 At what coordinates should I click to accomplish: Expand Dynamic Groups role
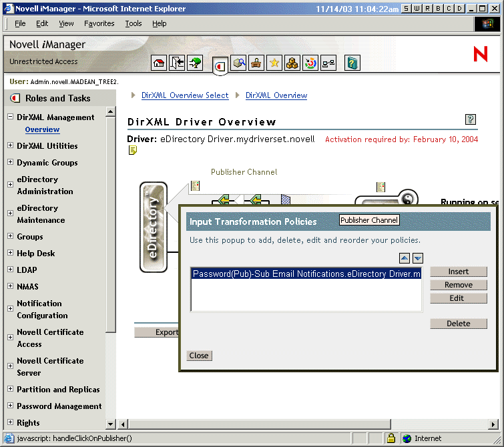point(10,162)
